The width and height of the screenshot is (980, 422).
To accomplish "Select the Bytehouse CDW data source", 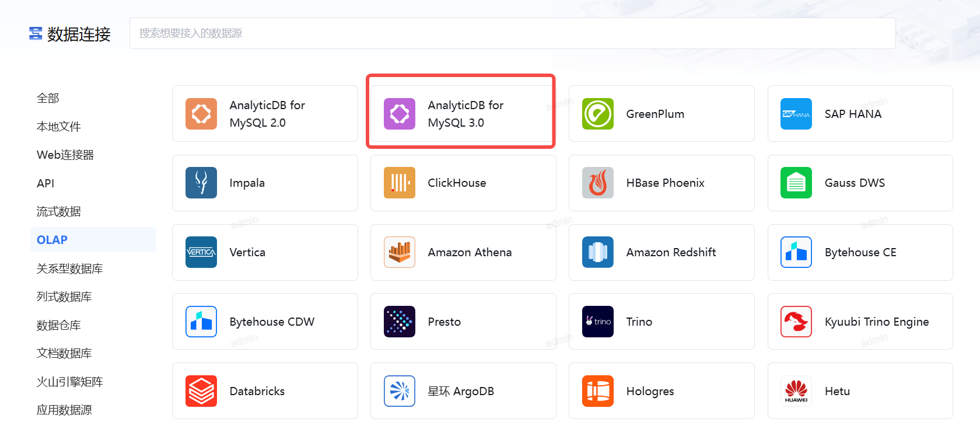I will [x=265, y=322].
